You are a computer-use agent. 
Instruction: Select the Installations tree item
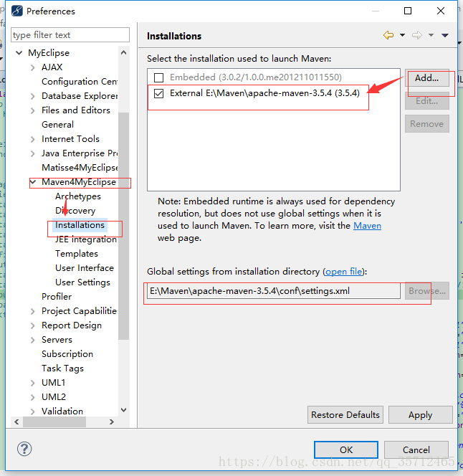pos(80,225)
